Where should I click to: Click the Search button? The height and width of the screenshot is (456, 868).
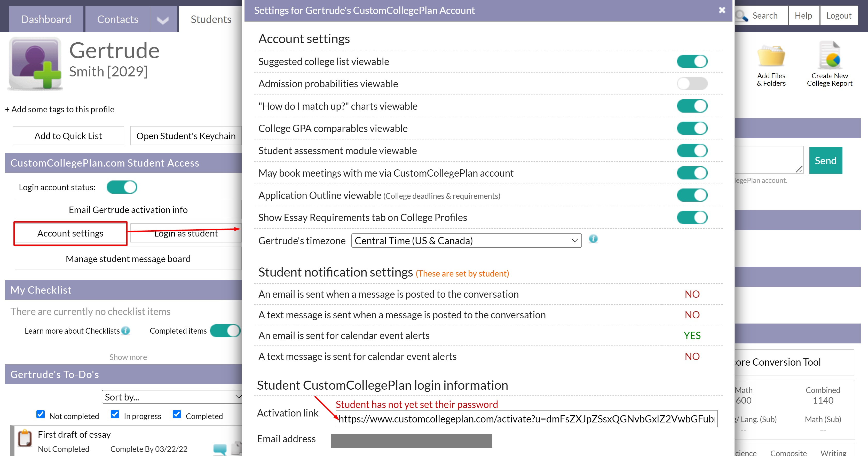click(762, 15)
